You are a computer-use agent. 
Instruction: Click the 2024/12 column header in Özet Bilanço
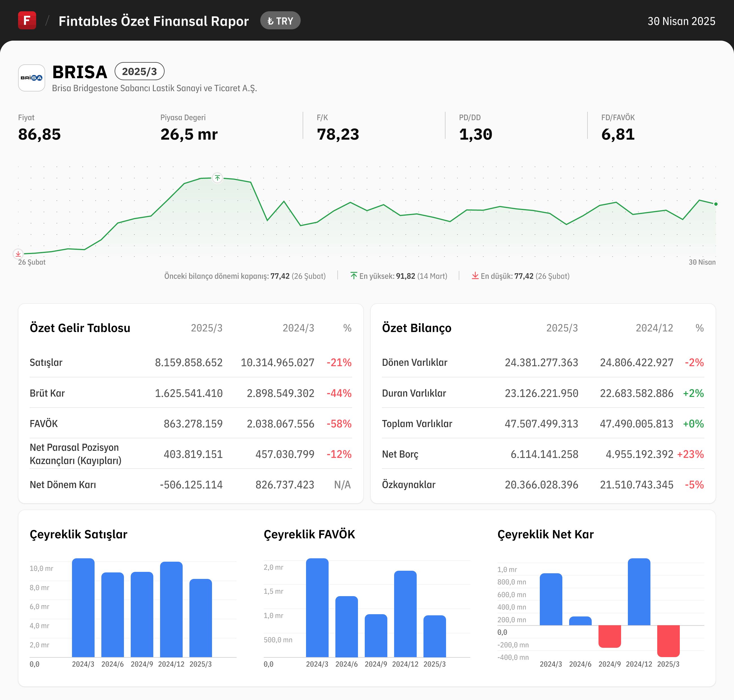[x=654, y=328]
